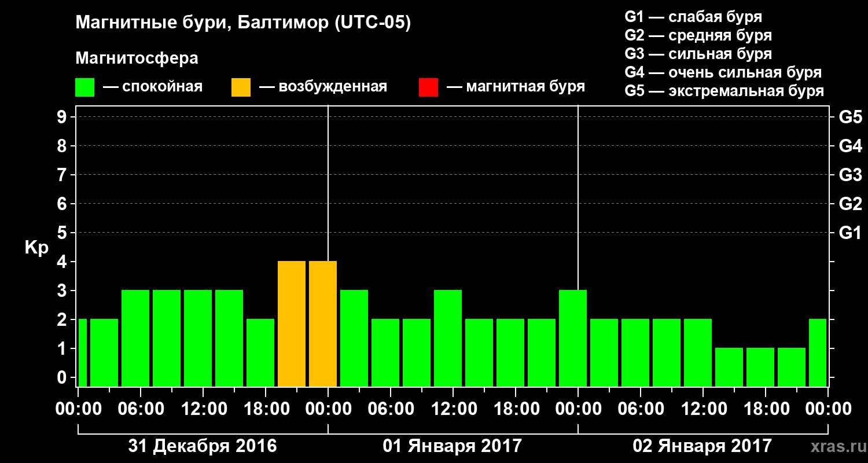This screenshot has width=868, height=463.
Task: Click the orange 'возбужденная' legend swatch
Action: coord(241,87)
